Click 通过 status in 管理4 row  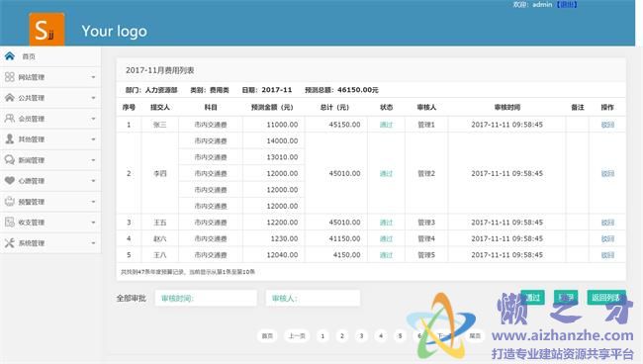[x=386, y=239]
